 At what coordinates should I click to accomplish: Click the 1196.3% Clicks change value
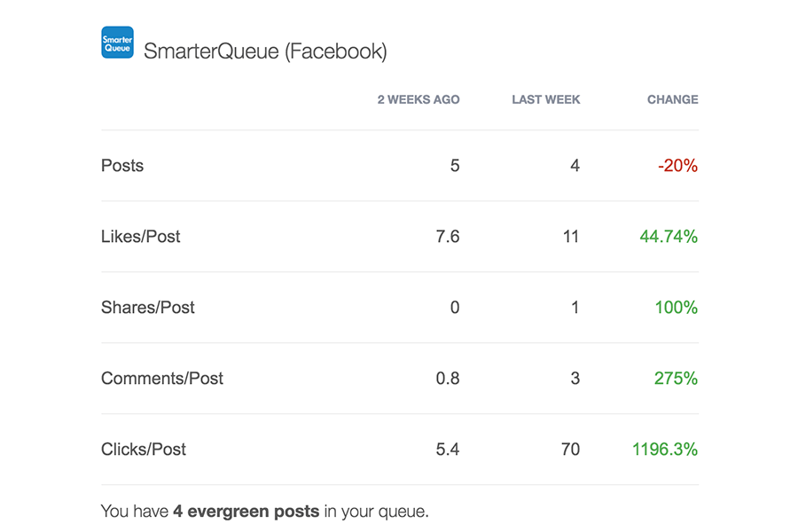click(x=665, y=449)
